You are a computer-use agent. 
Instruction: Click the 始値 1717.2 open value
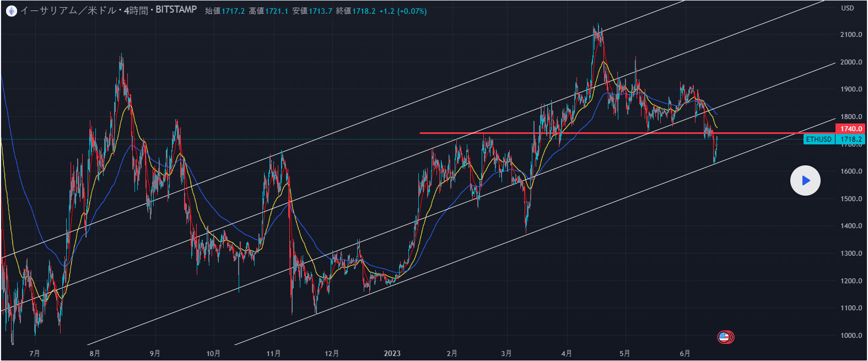point(225,11)
